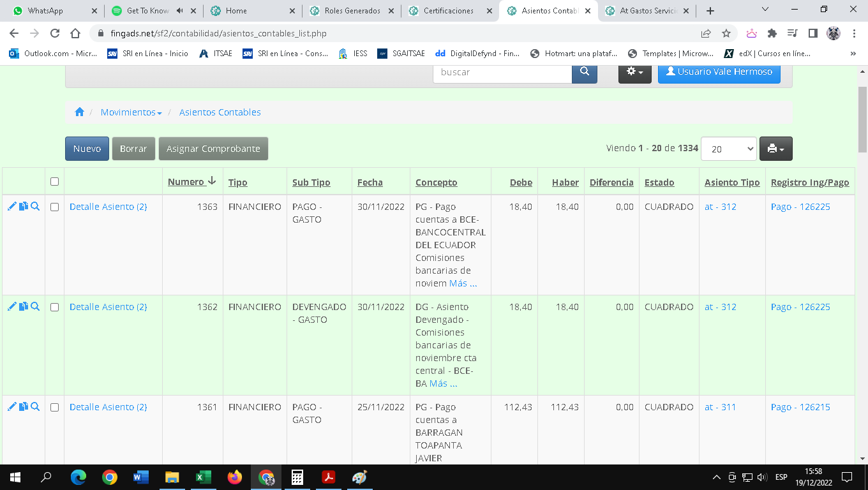Switch to the Certificaciones browser tab
This screenshot has width=868, height=490.
click(x=449, y=11)
